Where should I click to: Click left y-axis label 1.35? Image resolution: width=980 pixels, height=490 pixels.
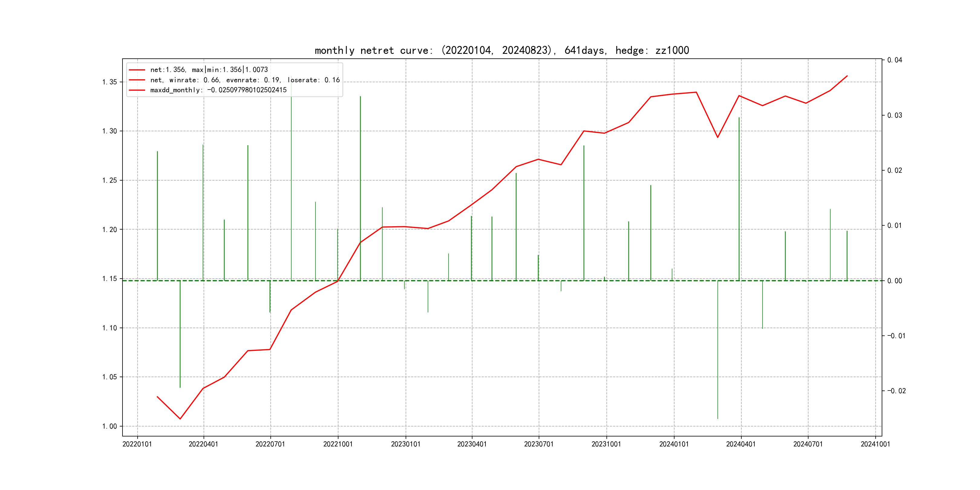(109, 82)
